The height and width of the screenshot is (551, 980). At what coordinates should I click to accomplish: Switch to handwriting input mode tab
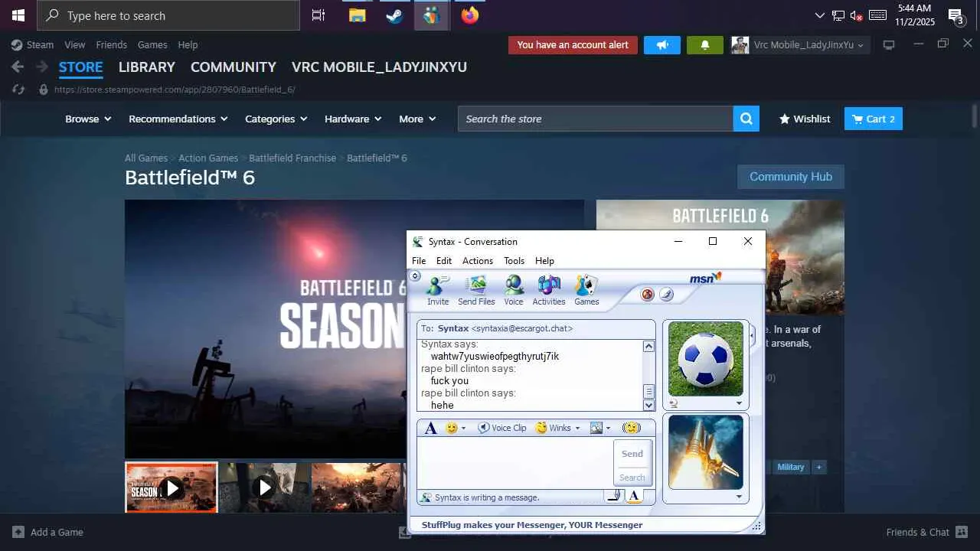pos(614,497)
